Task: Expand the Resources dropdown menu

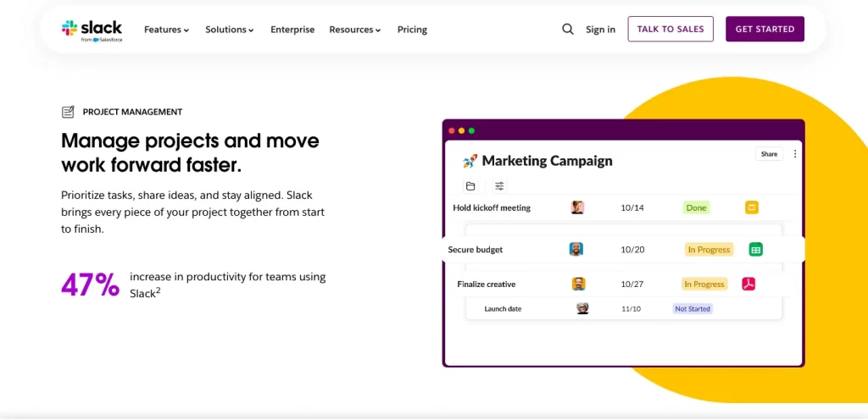Action: pyautogui.click(x=355, y=30)
